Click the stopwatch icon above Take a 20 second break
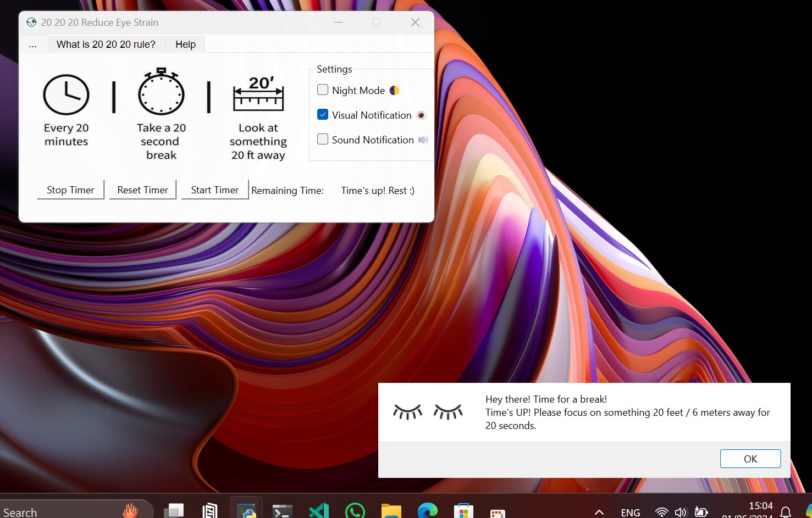812x518 pixels. (x=161, y=92)
